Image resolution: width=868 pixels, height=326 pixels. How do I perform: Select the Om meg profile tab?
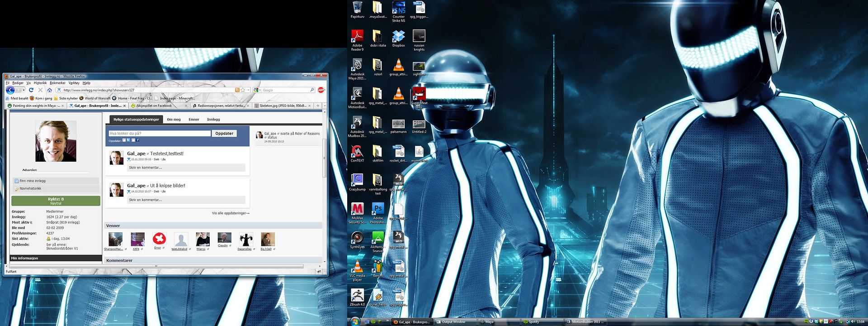174,120
